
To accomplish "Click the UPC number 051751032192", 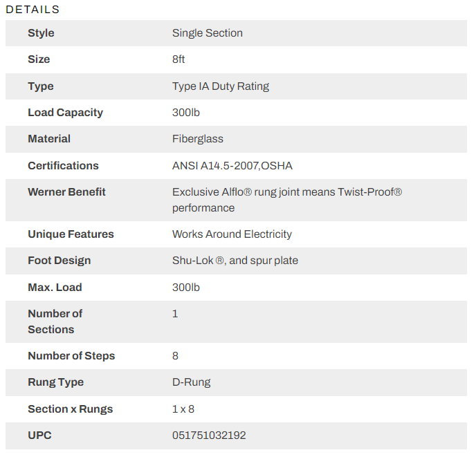I will pyautogui.click(x=208, y=436).
